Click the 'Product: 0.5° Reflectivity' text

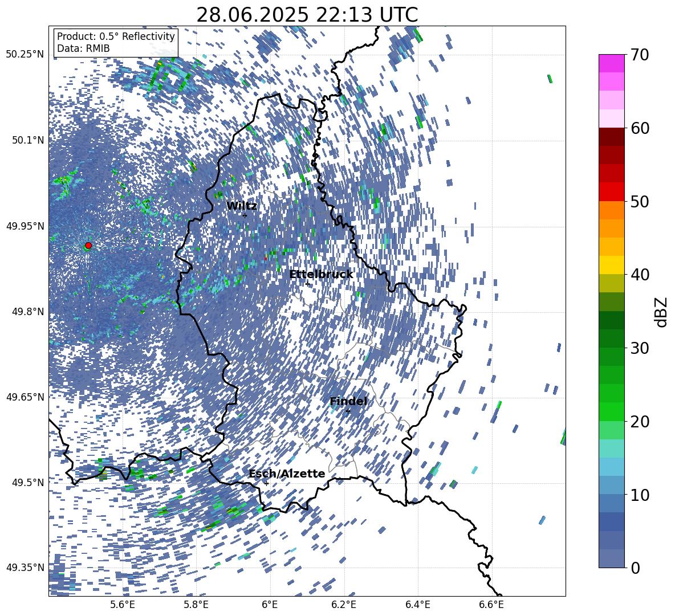pyautogui.click(x=116, y=36)
